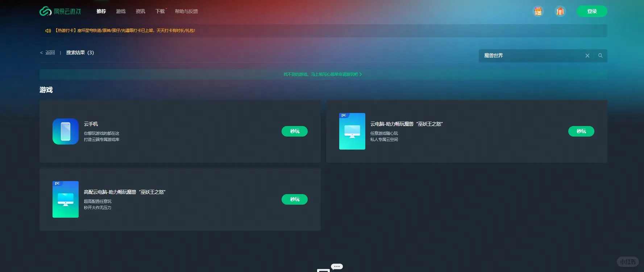Click the 打造云端专属游戏库 description text
The image size is (644, 272).
101,139
